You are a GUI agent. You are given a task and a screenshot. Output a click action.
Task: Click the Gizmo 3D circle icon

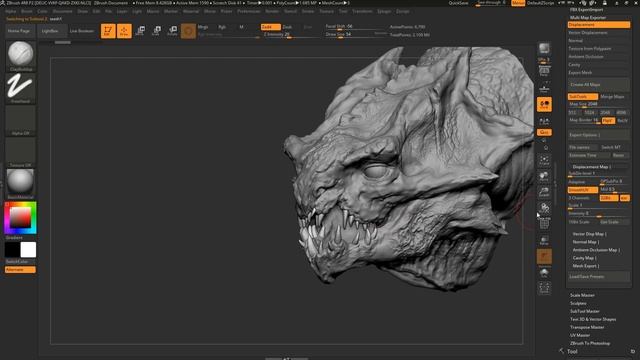coord(188,31)
